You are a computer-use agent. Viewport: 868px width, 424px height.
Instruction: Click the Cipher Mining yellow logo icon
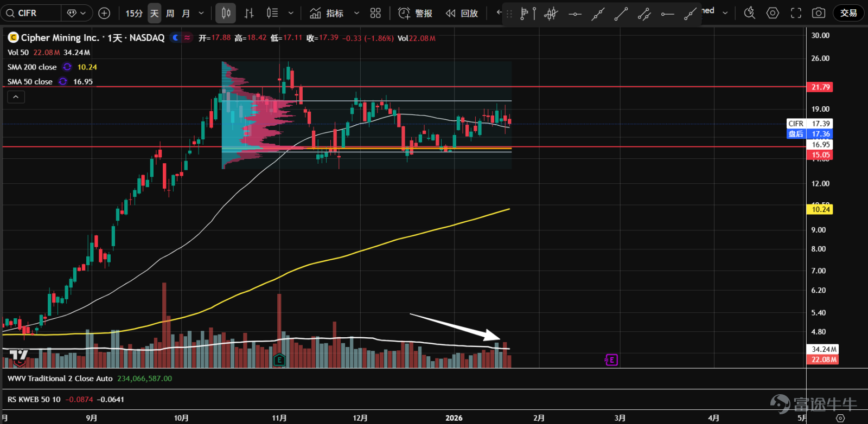click(13, 37)
